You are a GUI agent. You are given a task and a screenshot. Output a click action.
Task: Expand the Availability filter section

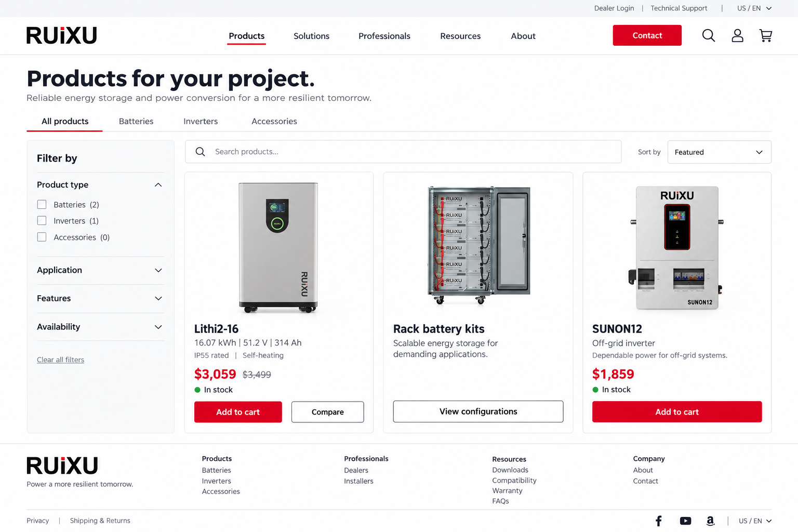click(158, 327)
